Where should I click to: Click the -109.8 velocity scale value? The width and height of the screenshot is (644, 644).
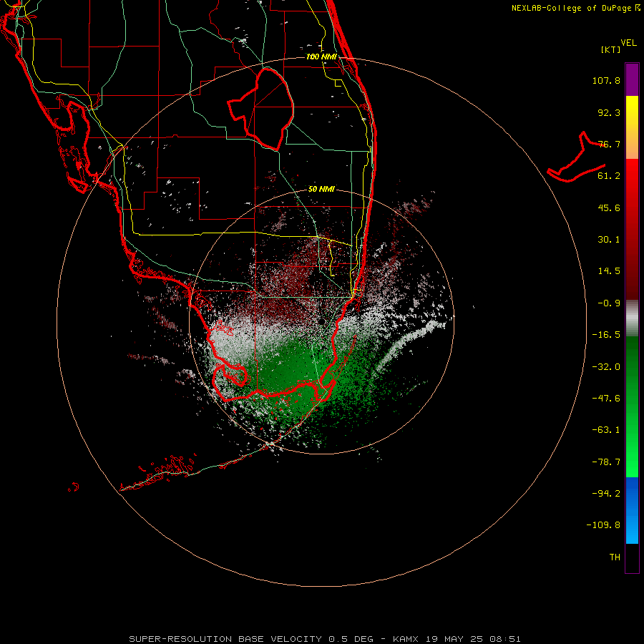(603, 525)
